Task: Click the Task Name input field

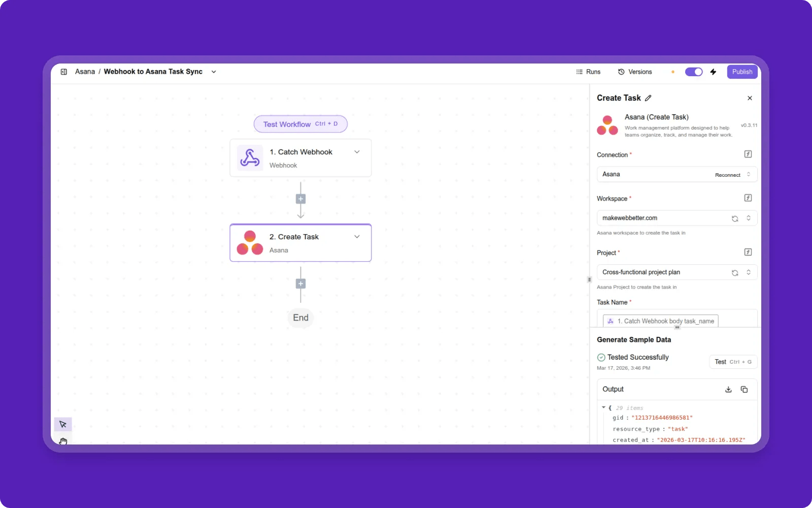Action: [x=736, y=320]
